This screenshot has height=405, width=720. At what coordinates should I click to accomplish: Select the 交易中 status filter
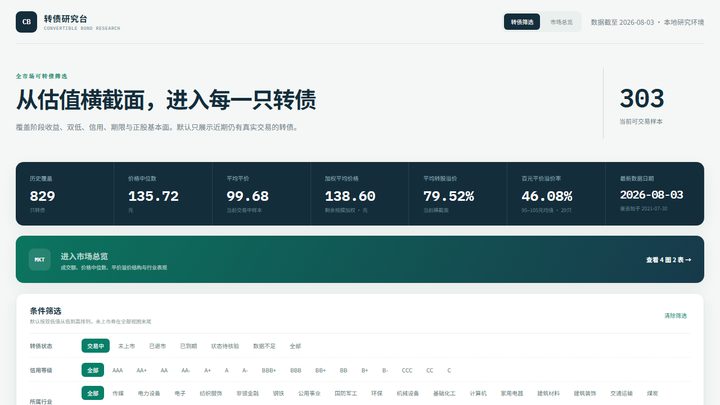(x=96, y=346)
